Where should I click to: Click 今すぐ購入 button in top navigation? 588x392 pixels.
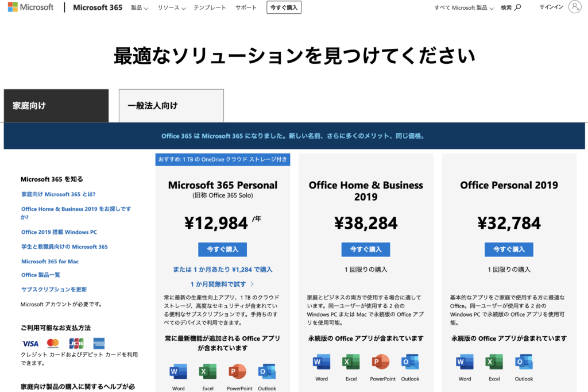pos(284,7)
